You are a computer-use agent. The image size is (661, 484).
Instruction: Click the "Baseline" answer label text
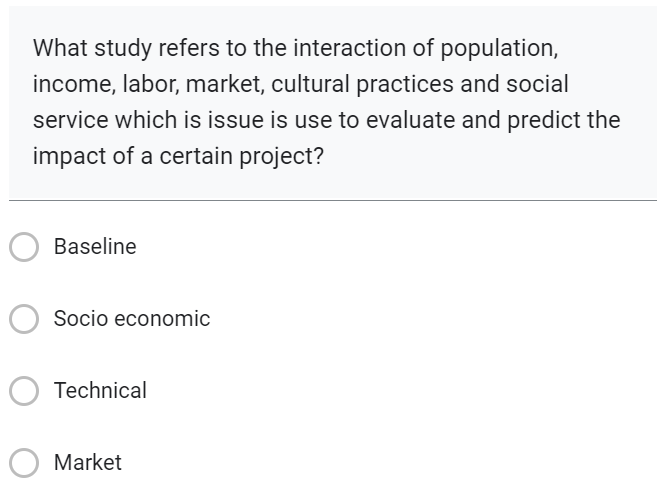tap(95, 247)
